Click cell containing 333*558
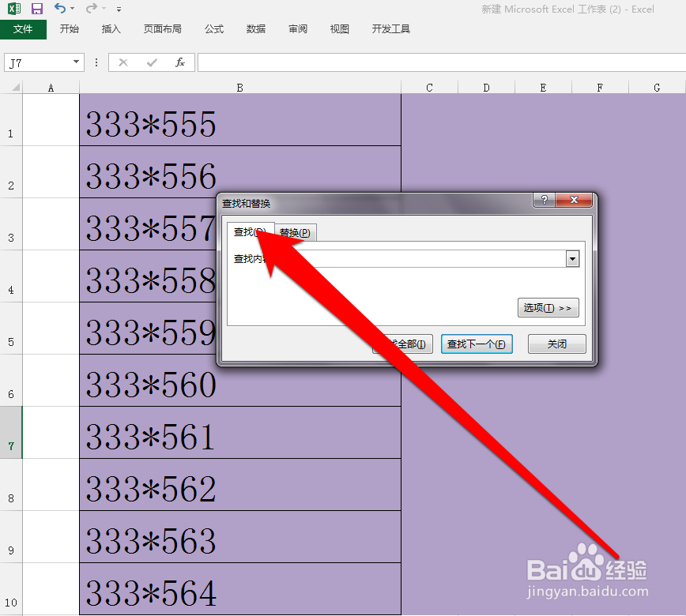 pyautogui.click(x=148, y=276)
